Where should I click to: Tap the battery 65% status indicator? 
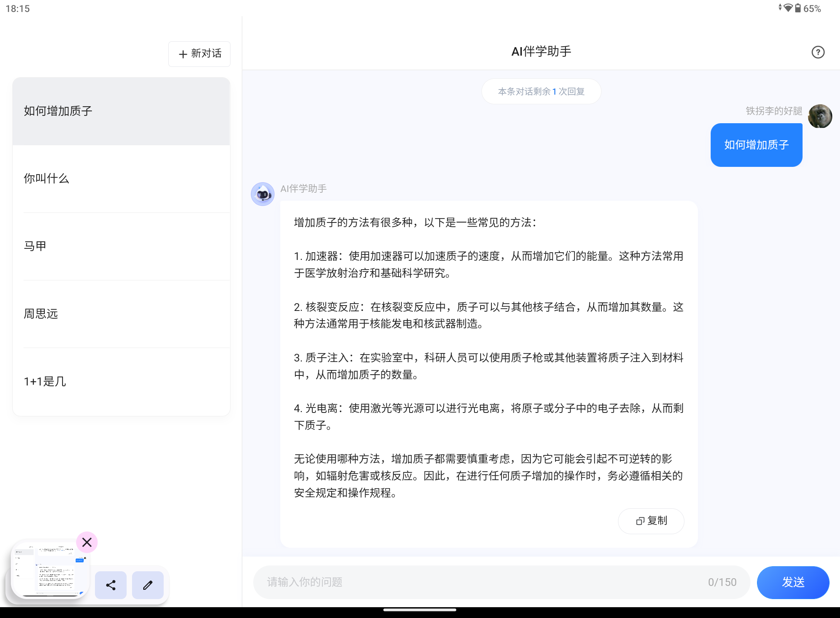point(808,8)
